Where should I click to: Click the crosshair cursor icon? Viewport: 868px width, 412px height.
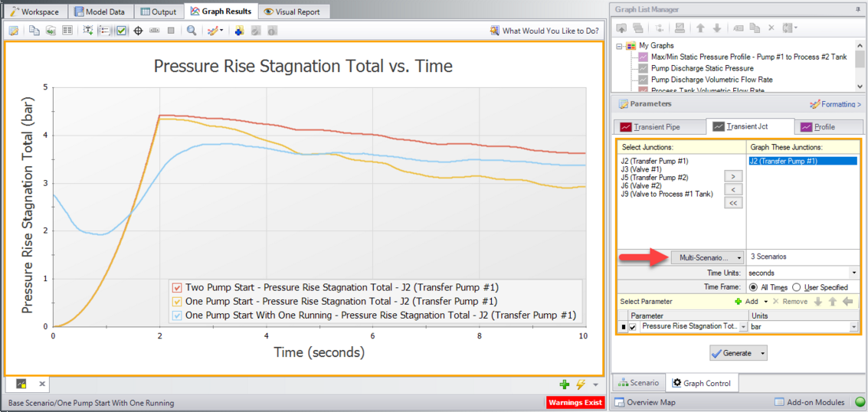click(139, 31)
